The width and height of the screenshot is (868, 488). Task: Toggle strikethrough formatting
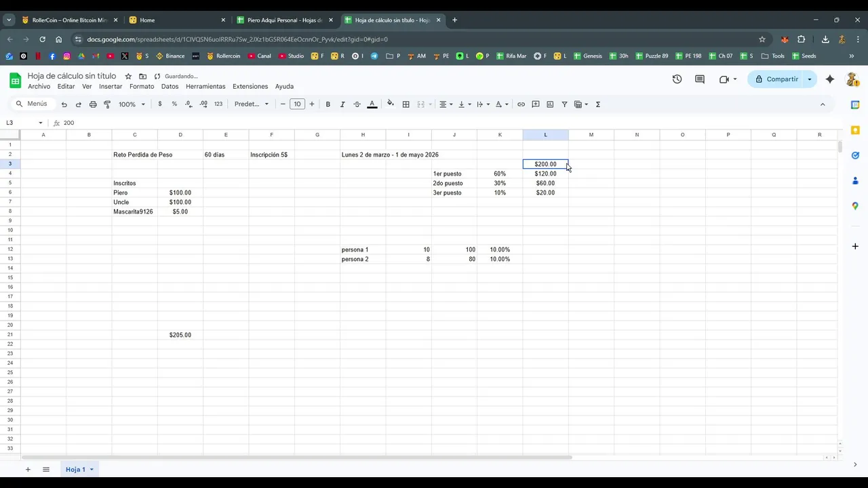[x=357, y=104]
